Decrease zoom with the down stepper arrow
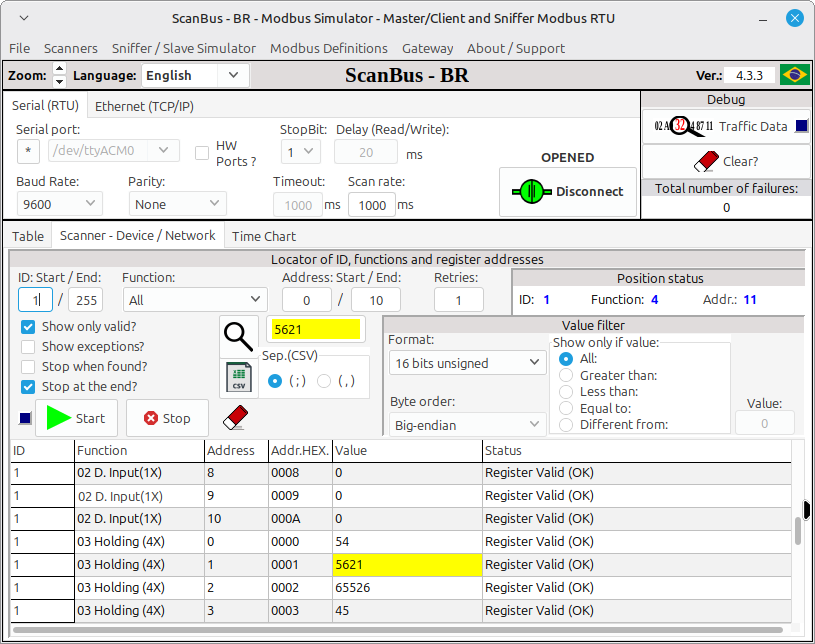This screenshot has height=644, width=815. [60, 81]
